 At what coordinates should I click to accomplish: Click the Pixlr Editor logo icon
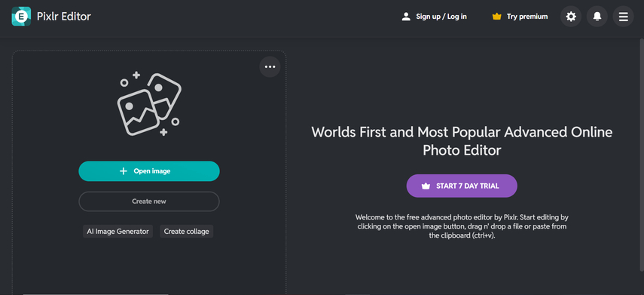21,17
